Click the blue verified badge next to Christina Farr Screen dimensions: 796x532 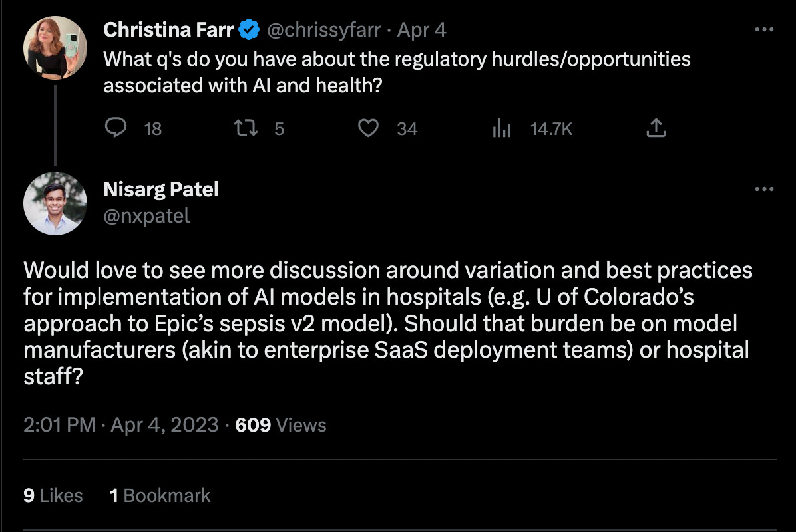[x=249, y=30]
